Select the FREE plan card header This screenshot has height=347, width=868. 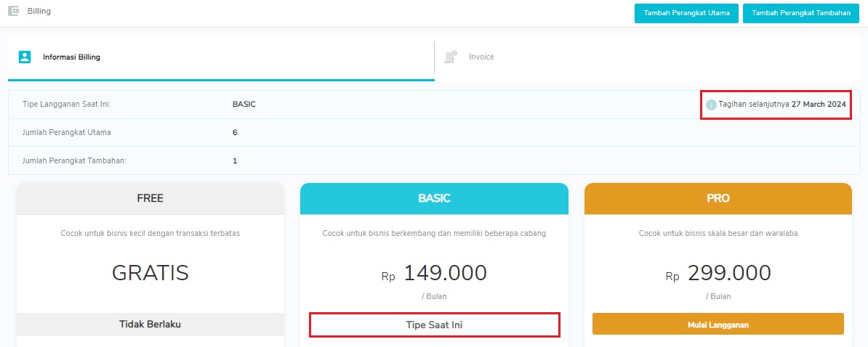(x=150, y=199)
